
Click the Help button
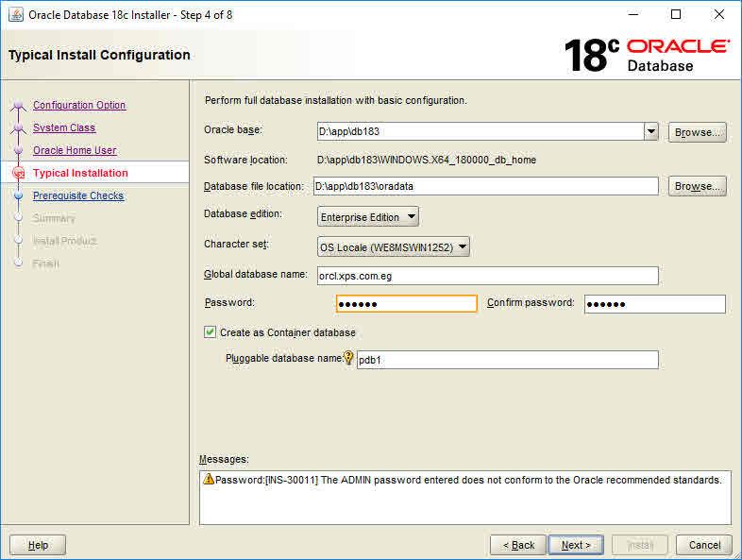[38, 545]
